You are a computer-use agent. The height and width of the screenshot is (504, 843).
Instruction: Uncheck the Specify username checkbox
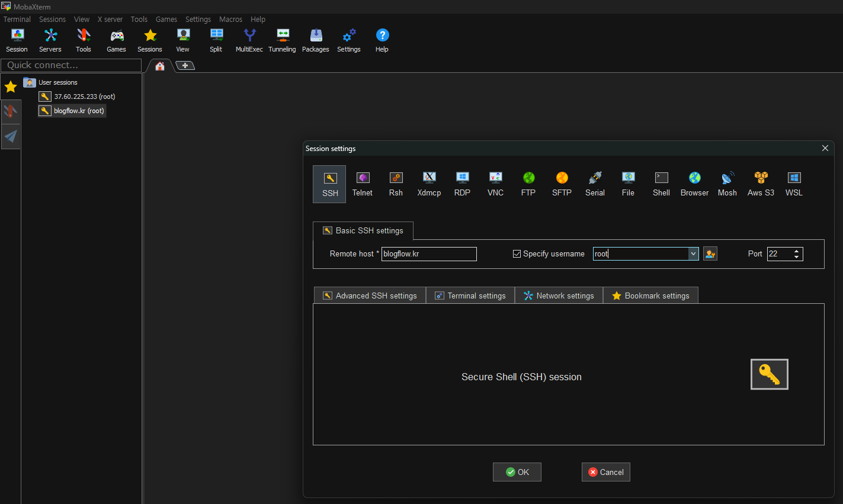coord(517,254)
